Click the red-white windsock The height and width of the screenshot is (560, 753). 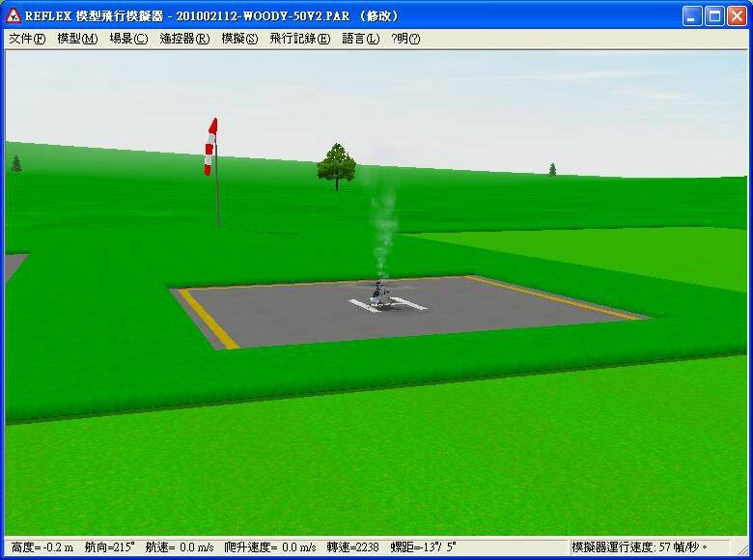tap(210, 147)
